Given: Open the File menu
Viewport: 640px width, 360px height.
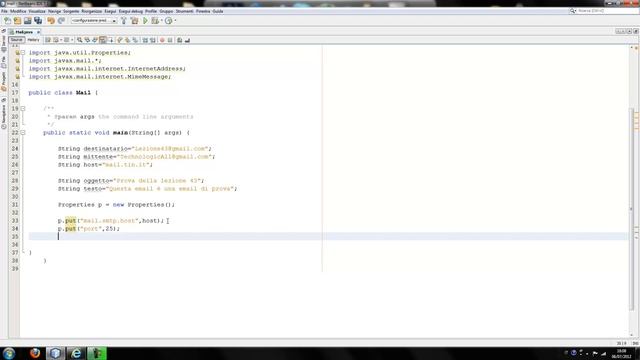Looking at the screenshot, I should pos(4,11).
